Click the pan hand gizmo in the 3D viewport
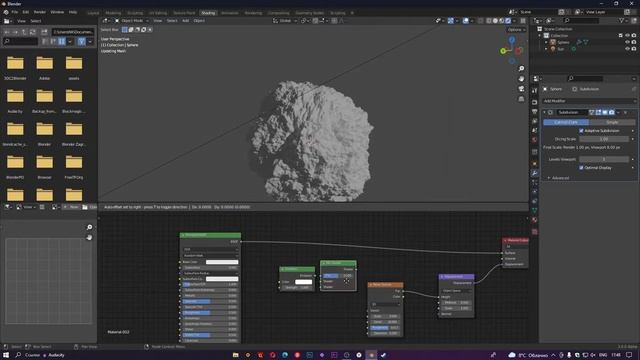640x360 pixels. pos(521,79)
